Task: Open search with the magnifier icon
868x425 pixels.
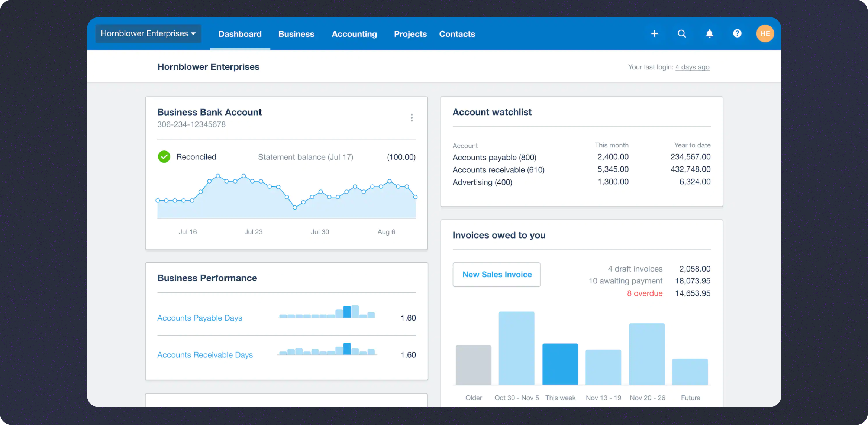Action: [x=682, y=34]
